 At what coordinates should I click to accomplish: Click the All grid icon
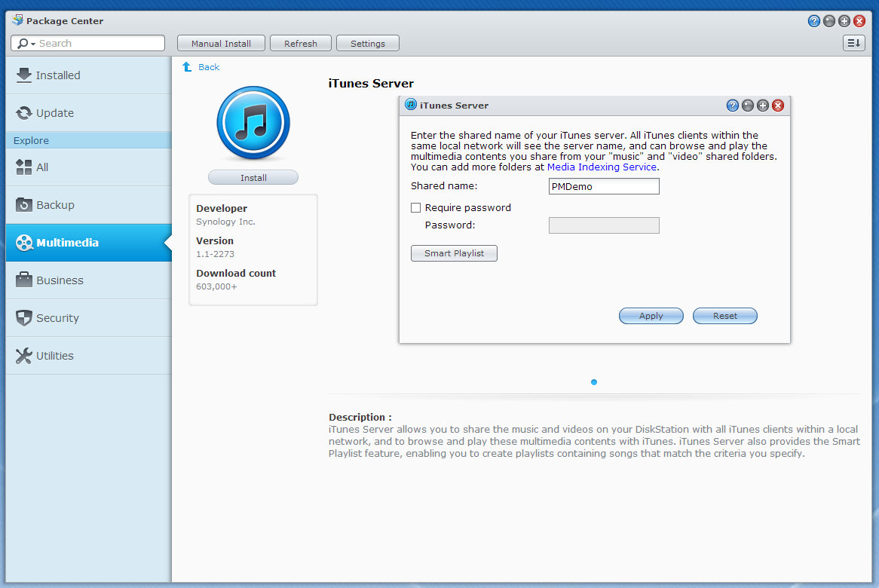tap(23, 167)
